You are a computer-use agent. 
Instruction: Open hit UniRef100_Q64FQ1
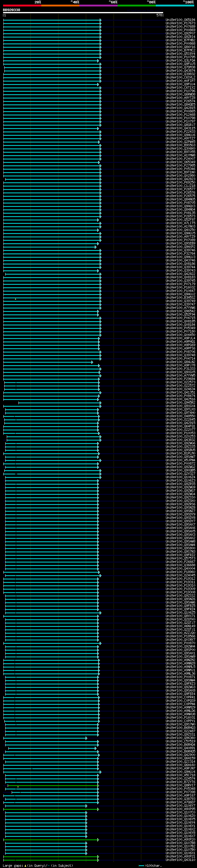tap(180, 426)
